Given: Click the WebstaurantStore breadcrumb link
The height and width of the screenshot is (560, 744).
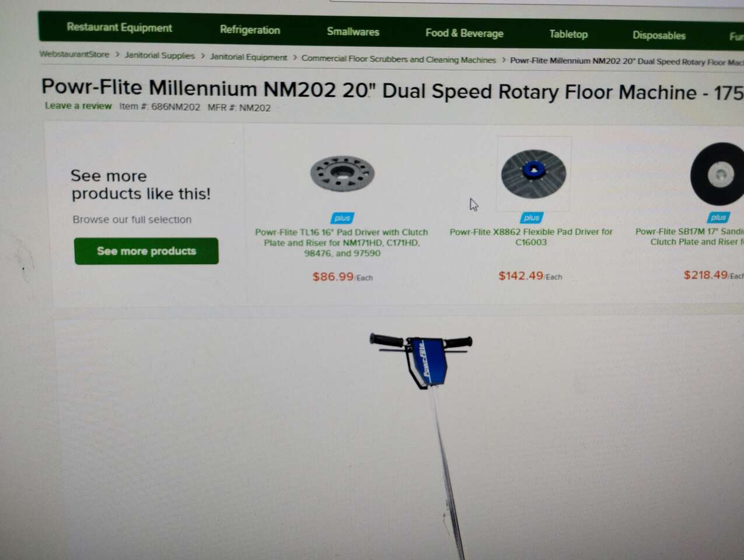Looking at the screenshot, I should point(74,54).
